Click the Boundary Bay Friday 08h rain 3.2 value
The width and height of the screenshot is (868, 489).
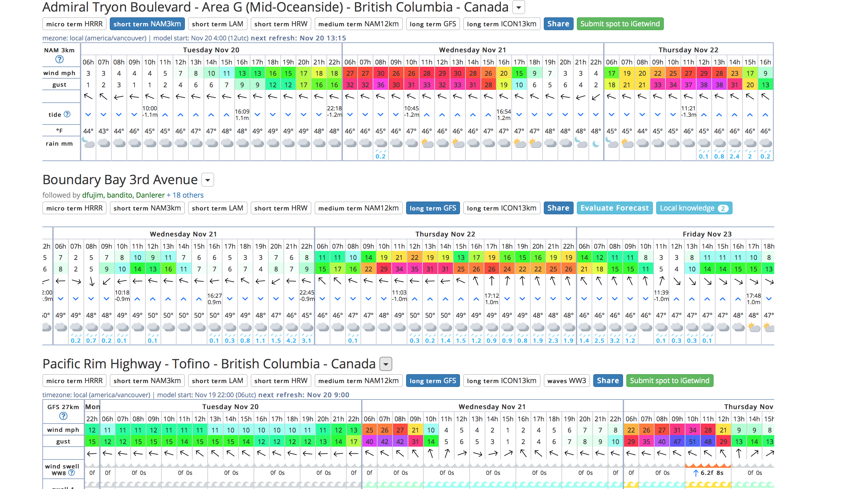point(615,340)
